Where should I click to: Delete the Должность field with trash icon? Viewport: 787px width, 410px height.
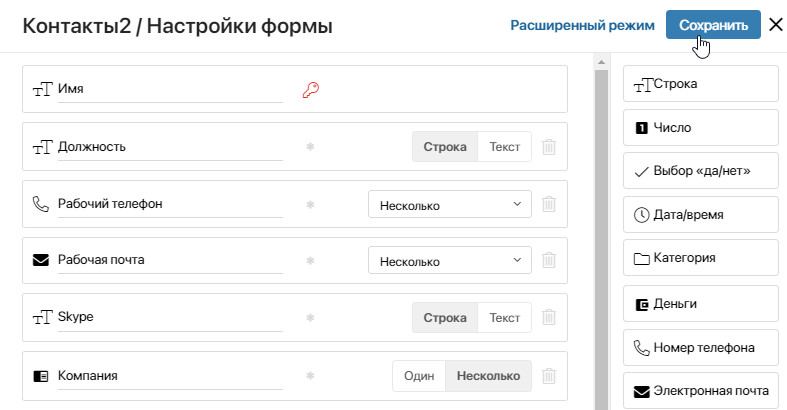pos(549,147)
